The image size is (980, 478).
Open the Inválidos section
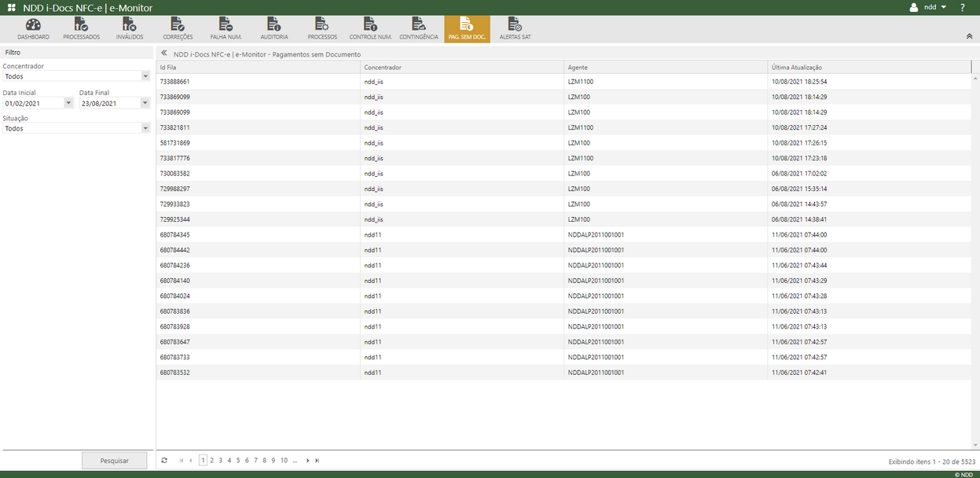(x=129, y=29)
